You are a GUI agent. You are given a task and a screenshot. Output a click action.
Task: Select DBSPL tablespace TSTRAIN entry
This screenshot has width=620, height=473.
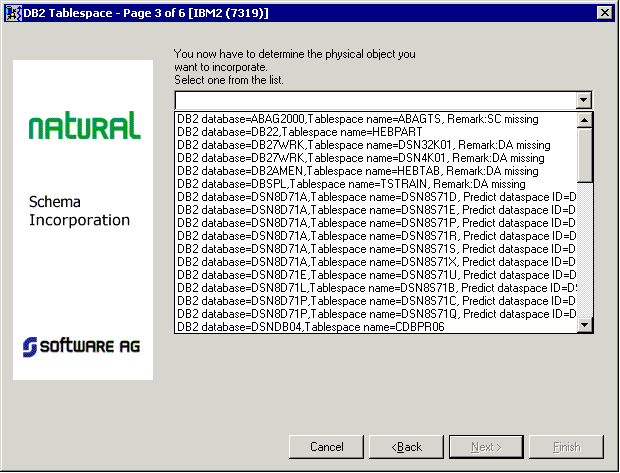[350, 184]
